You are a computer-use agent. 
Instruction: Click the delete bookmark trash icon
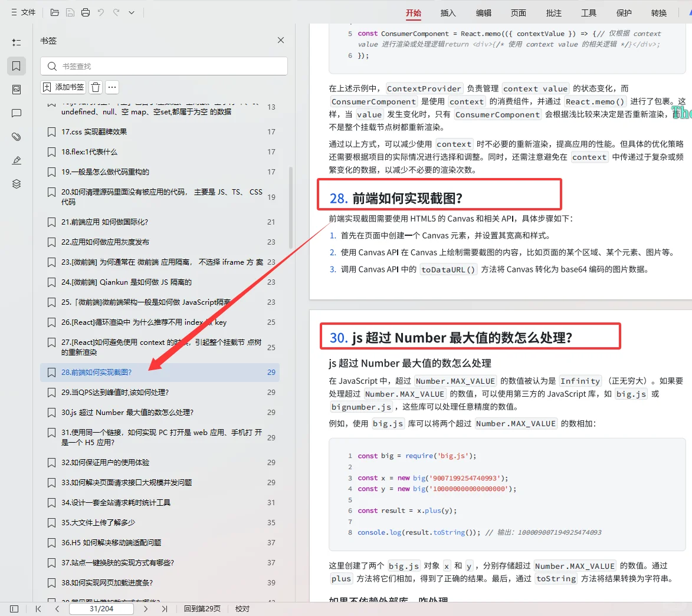tap(96, 87)
